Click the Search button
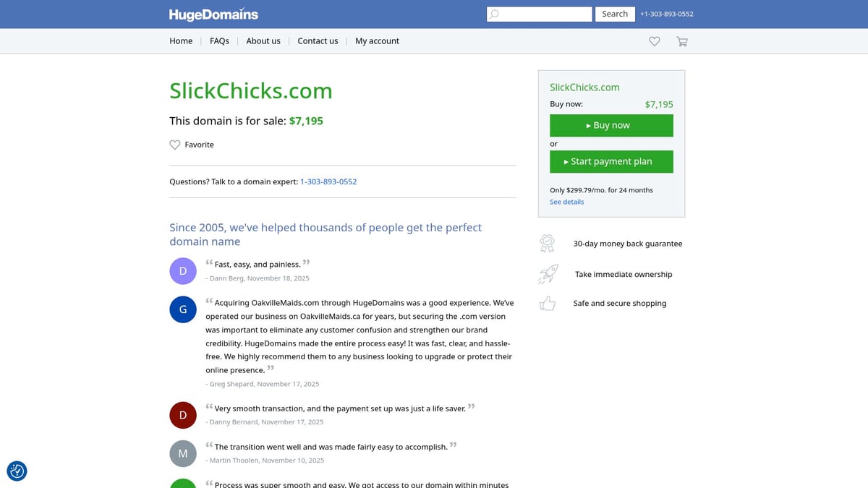This screenshot has width=868, height=488. click(x=615, y=14)
